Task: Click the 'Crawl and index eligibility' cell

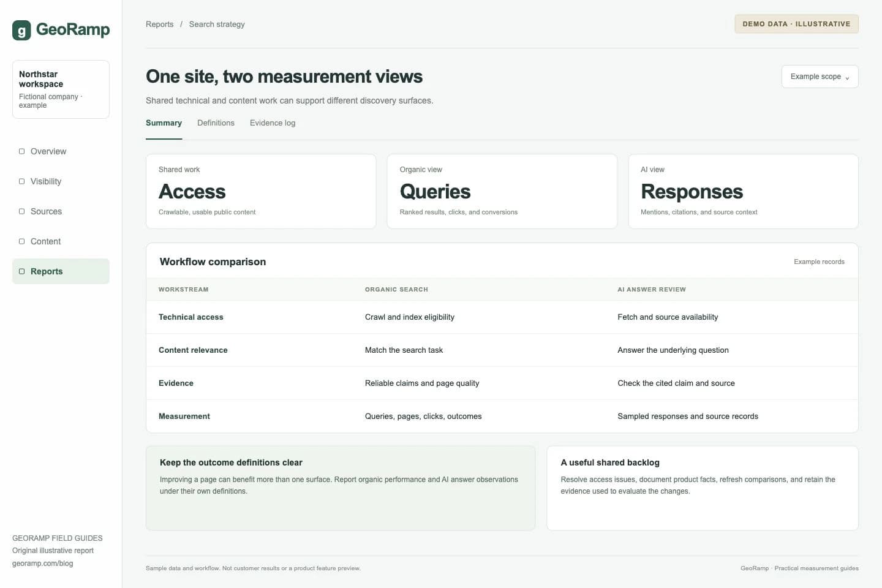Action: pos(410,317)
